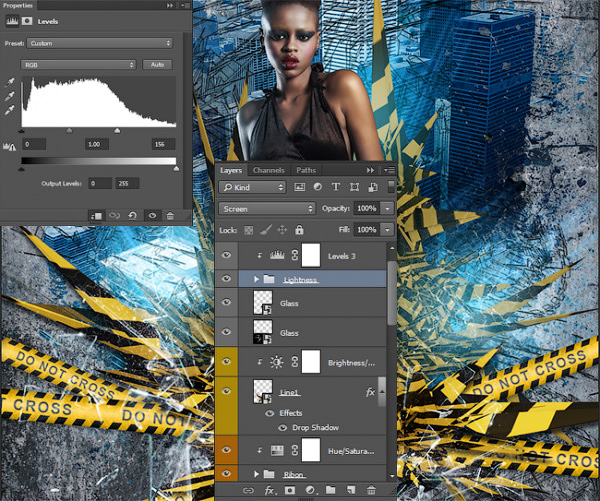600x501 pixels.
Task: Hide the Line1 layer
Action: coord(227,391)
